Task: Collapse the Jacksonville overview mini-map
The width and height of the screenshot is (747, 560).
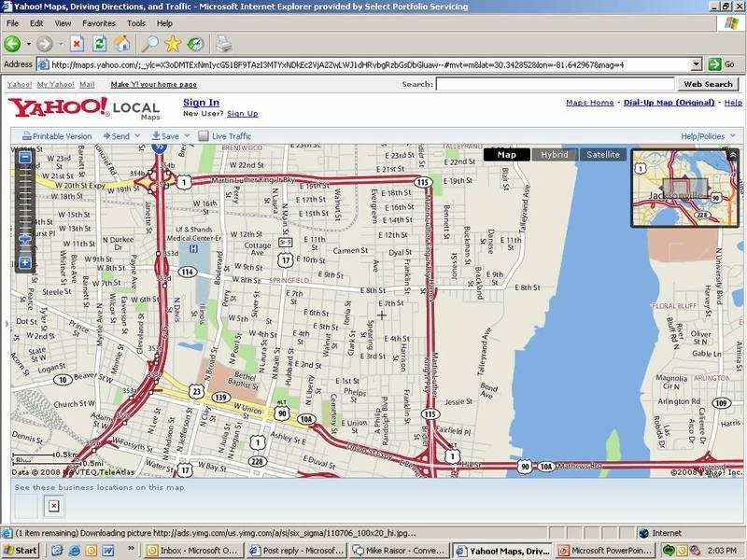Action: pyautogui.click(x=733, y=154)
